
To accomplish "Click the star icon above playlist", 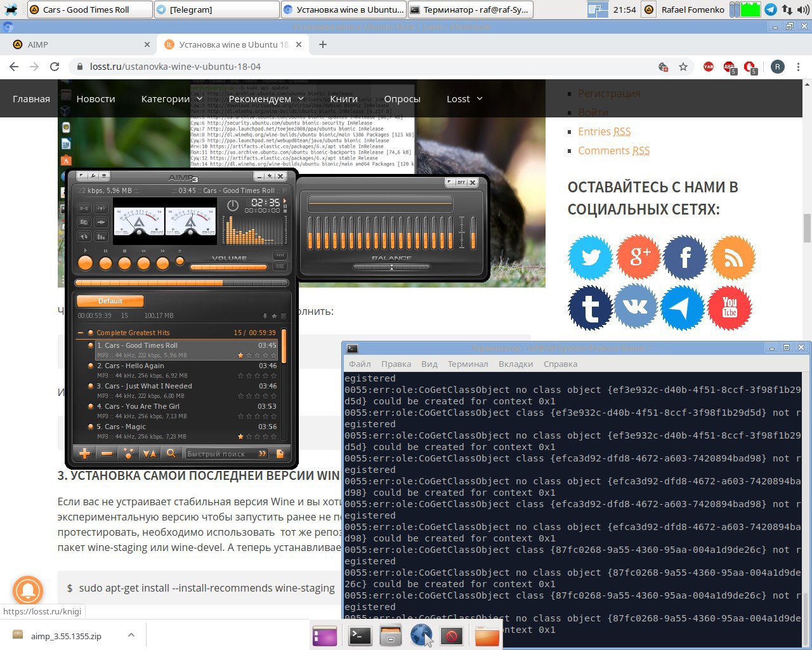I will tap(274, 315).
